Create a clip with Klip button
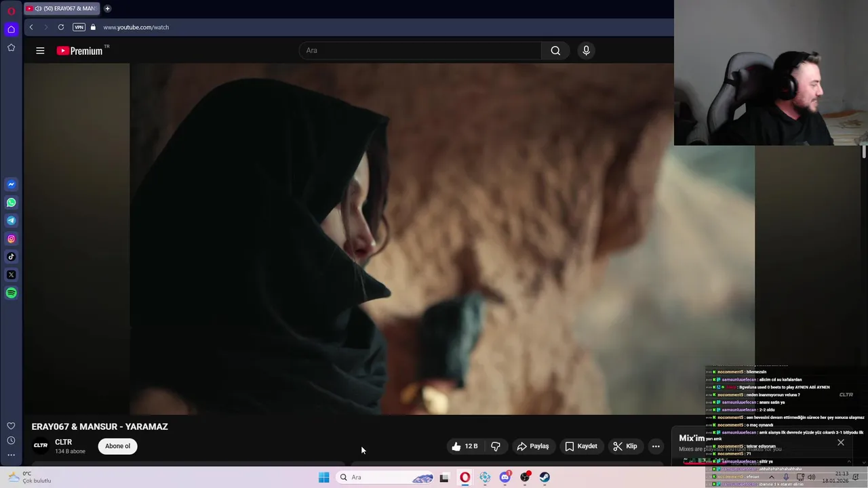This screenshot has height=488, width=868. 625,446
